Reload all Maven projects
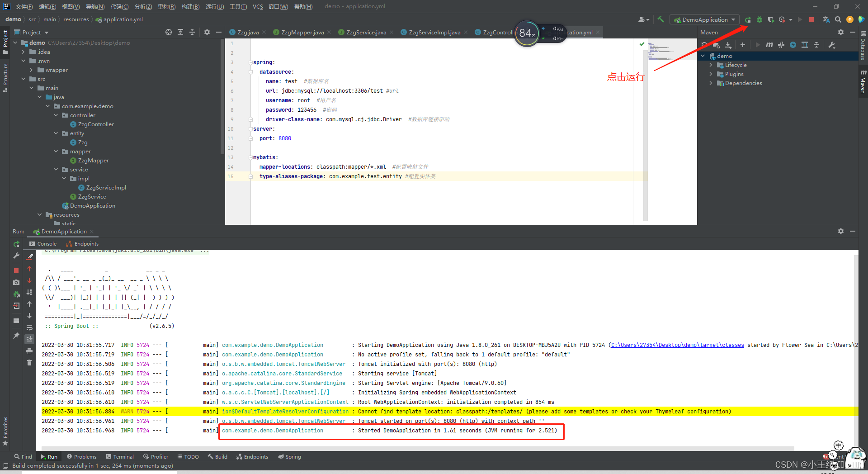The image size is (868, 474). 704,45
